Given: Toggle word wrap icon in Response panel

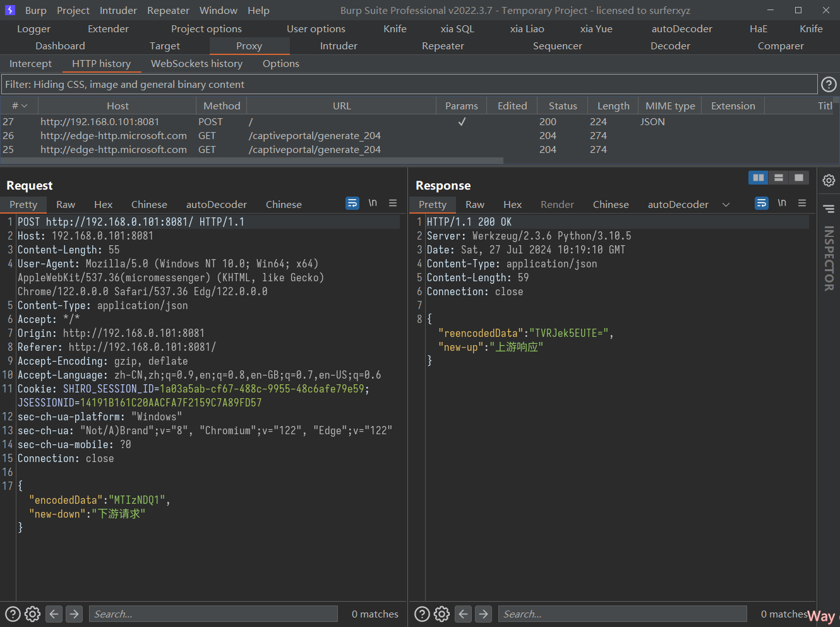Looking at the screenshot, I should 762,203.
